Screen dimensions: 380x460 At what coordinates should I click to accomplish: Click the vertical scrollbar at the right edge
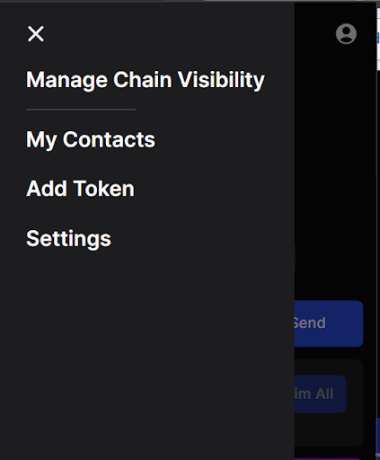tap(378, 233)
